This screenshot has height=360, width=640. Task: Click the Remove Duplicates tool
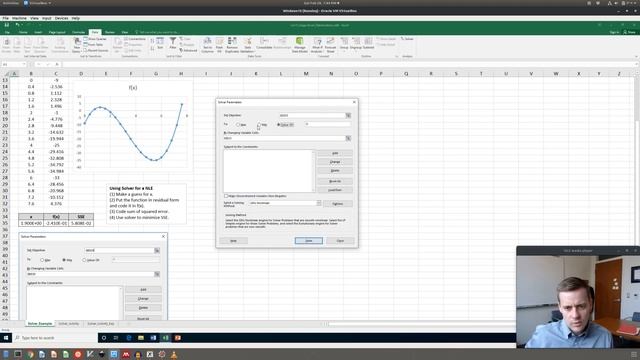pos(232,44)
